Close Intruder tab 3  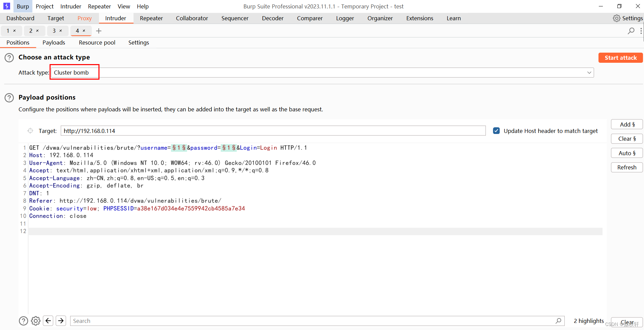point(61,31)
